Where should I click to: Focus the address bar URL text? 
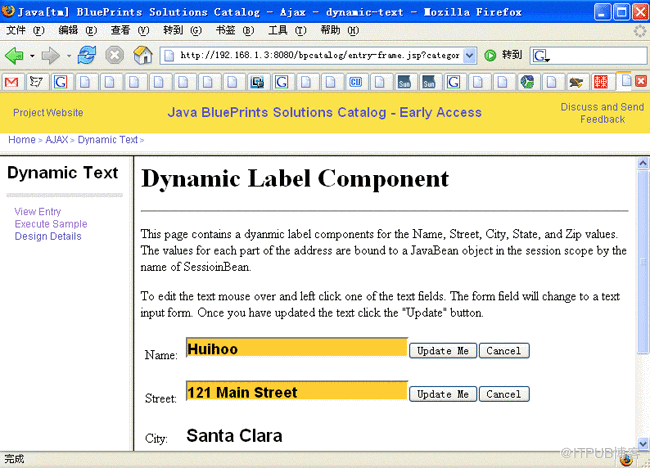pos(320,56)
